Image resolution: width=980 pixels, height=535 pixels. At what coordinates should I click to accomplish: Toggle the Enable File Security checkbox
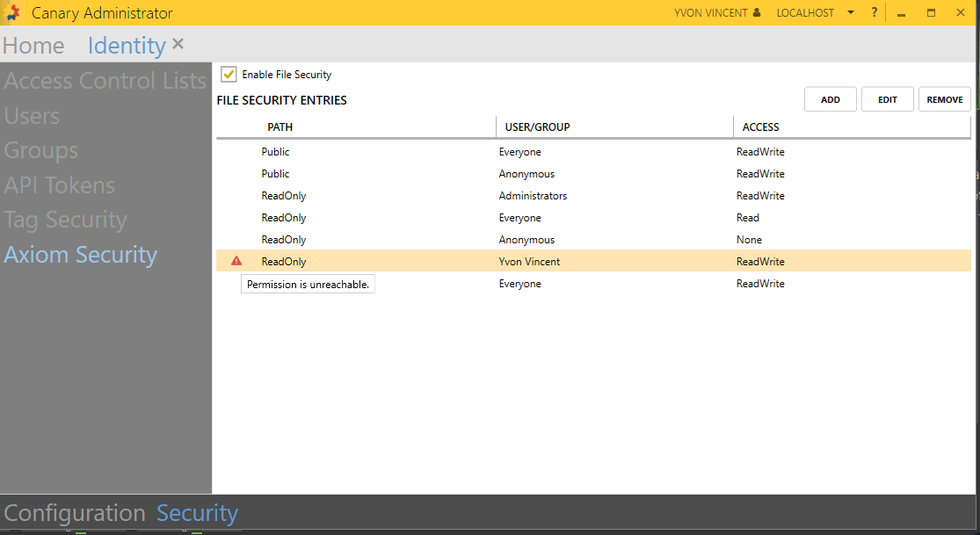pyautogui.click(x=229, y=75)
